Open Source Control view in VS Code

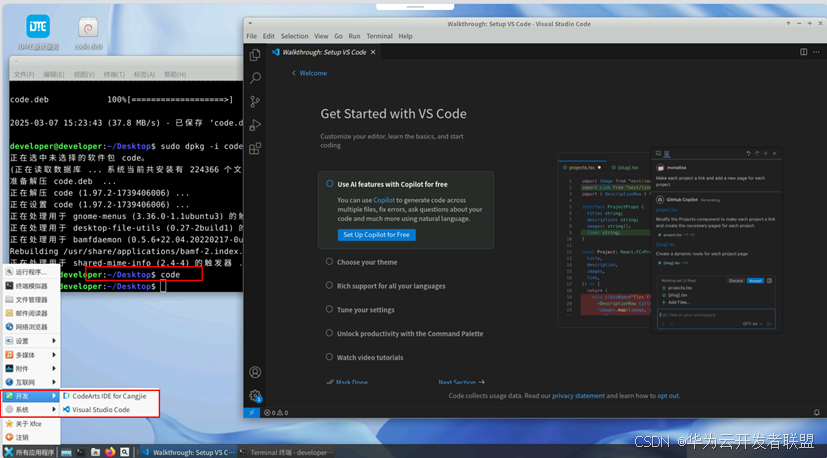click(255, 101)
